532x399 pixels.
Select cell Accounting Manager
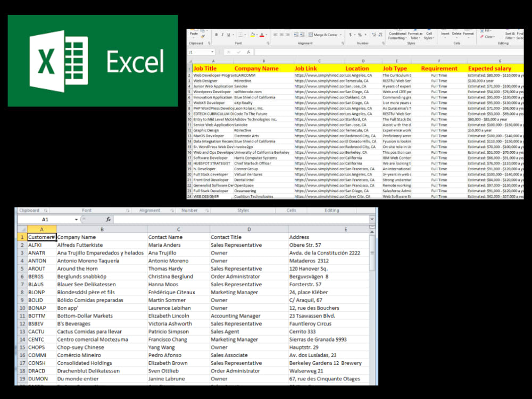coord(249,316)
